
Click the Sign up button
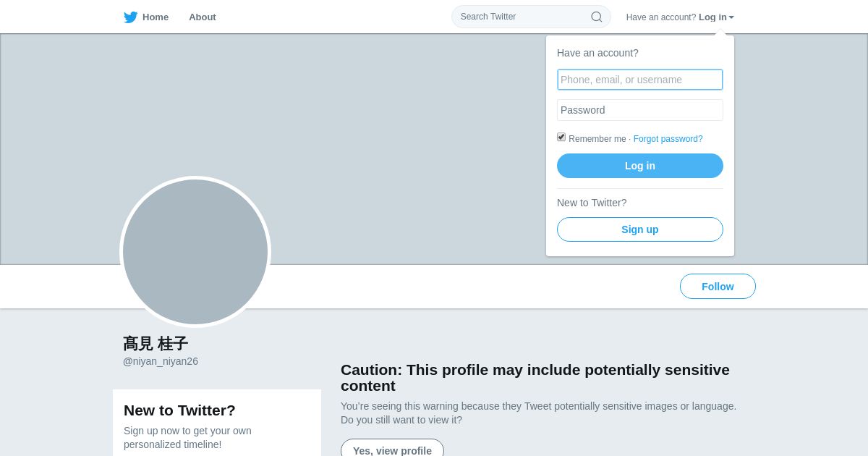click(640, 229)
